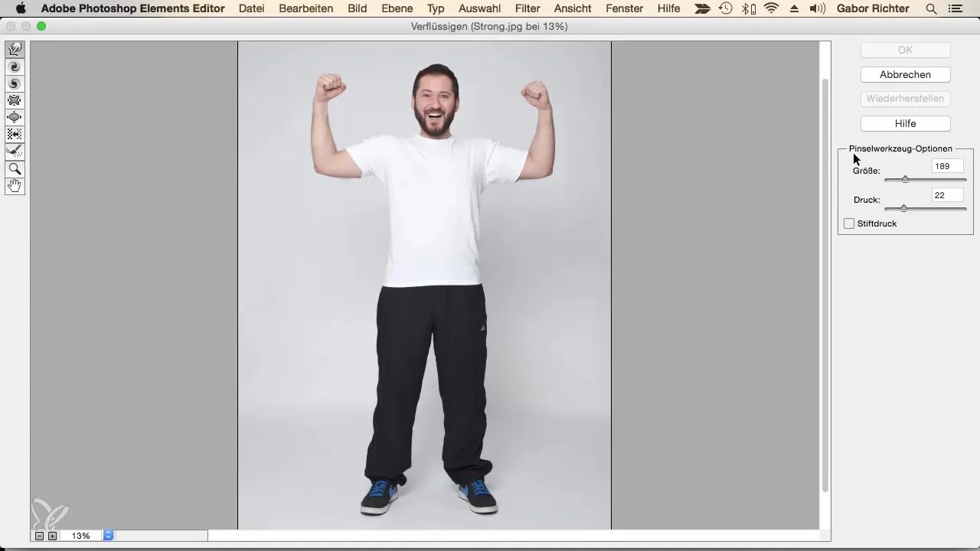Click the Größe slider handle
Image resolution: width=980 pixels, height=551 pixels.
tap(905, 179)
